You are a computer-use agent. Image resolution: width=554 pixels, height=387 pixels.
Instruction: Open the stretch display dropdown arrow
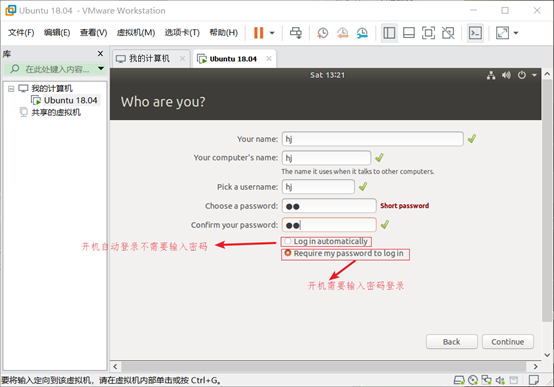pos(516,33)
